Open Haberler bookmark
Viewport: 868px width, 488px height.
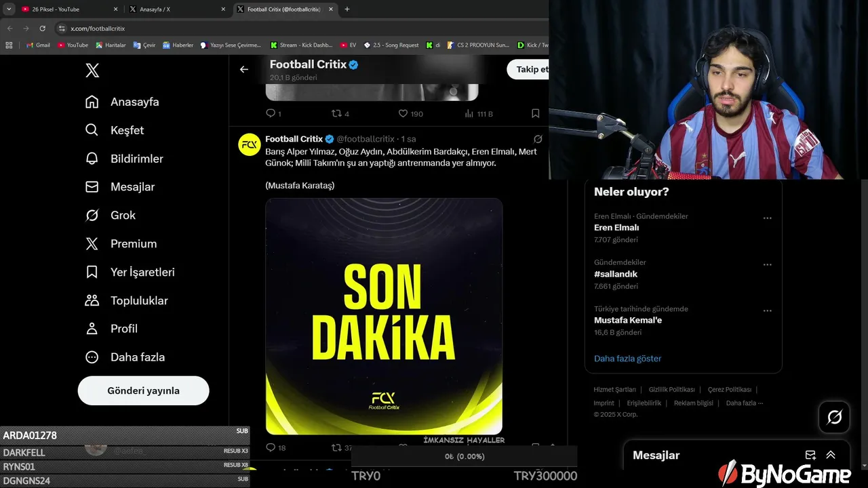[178, 45]
